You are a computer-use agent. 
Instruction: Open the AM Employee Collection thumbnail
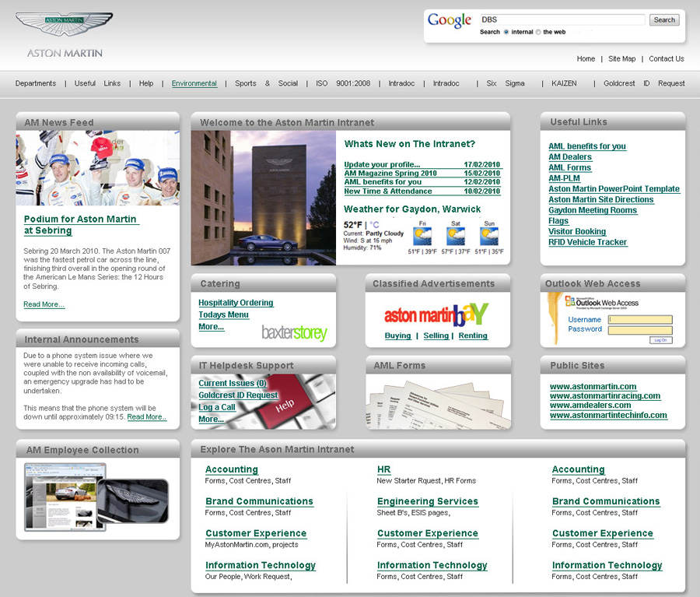click(x=97, y=497)
